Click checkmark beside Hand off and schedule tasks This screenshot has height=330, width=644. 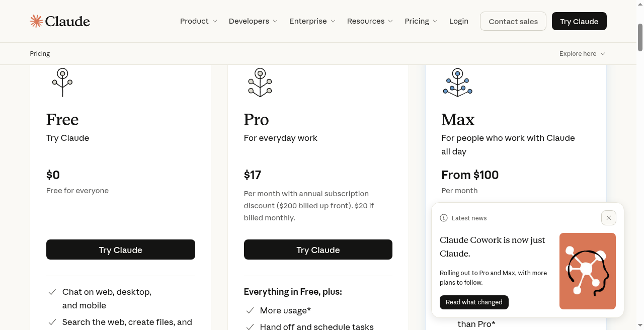click(250, 327)
